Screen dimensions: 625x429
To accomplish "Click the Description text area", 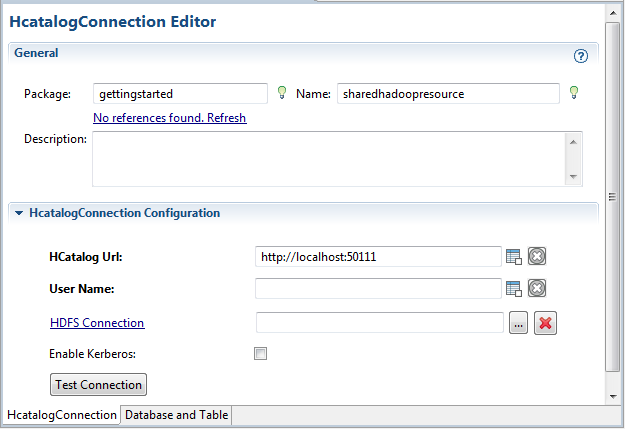I will 328,159.
